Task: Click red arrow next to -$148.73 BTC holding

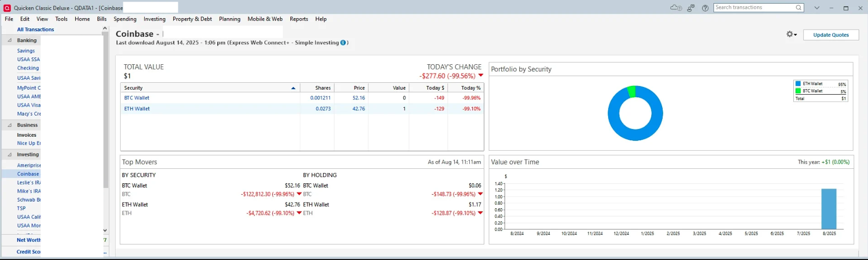Action: pos(480,194)
